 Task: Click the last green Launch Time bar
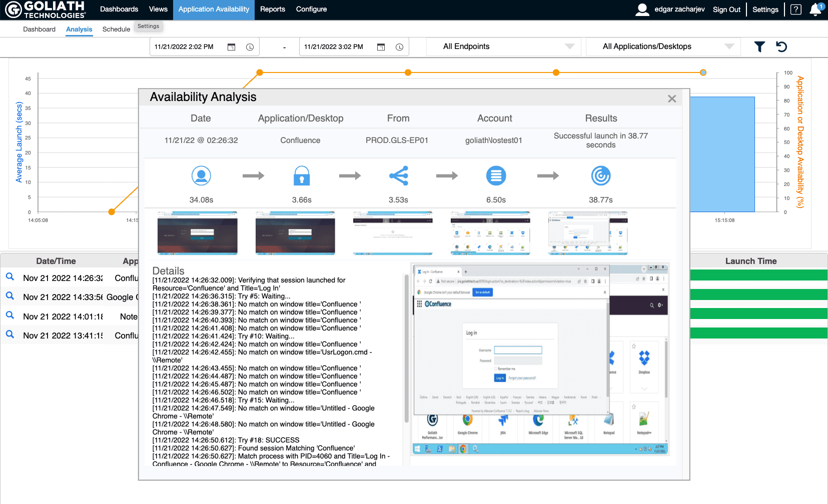(x=758, y=333)
